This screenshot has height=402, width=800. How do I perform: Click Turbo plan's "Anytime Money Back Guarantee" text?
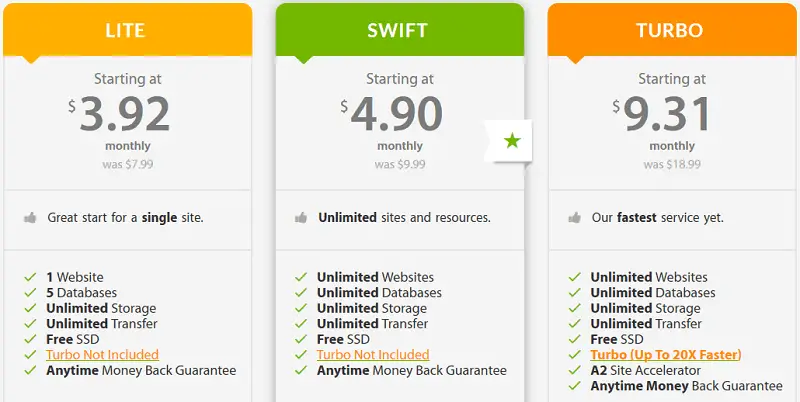click(687, 386)
